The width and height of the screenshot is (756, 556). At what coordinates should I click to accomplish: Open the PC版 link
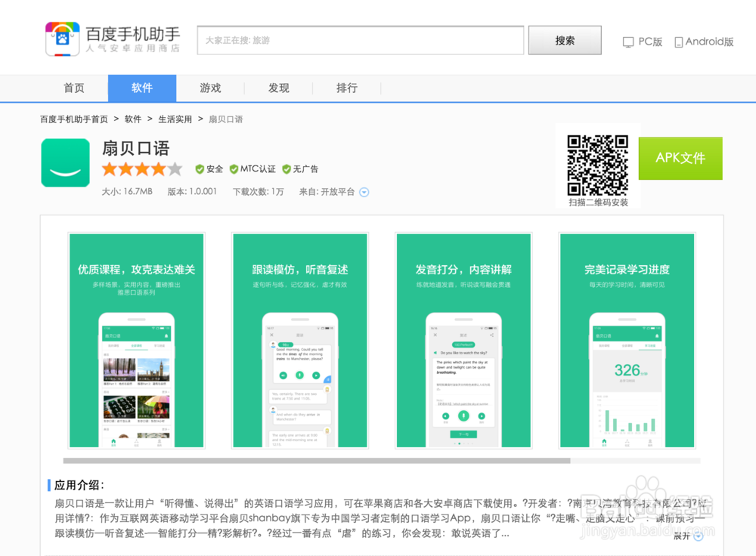[x=643, y=42]
